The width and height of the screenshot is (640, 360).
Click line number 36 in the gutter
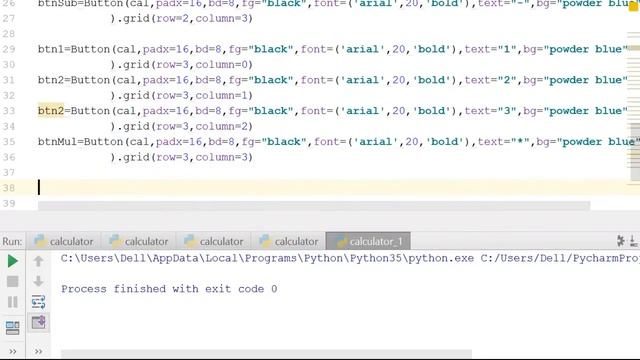(9, 157)
